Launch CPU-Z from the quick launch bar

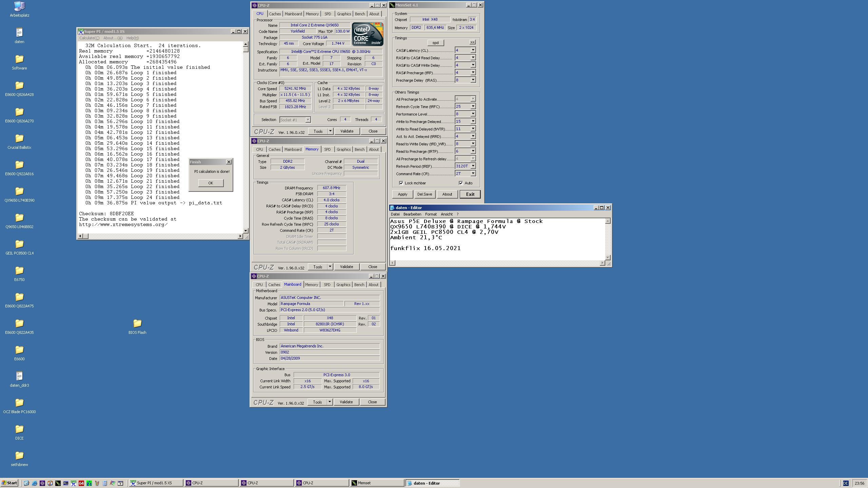pyautogui.click(x=42, y=483)
